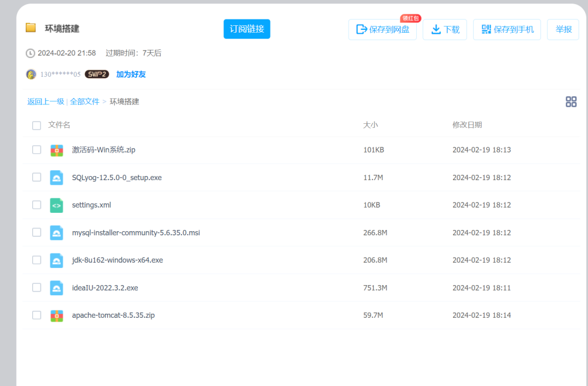Click the SVIP2 membership badge
Screen dimensions: 588x386
tap(96, 74)
